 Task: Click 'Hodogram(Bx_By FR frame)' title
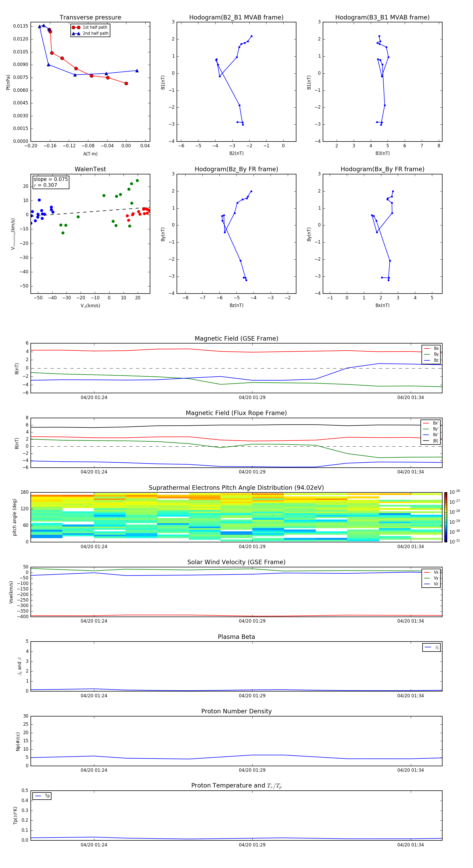click(x=382, y=169)
